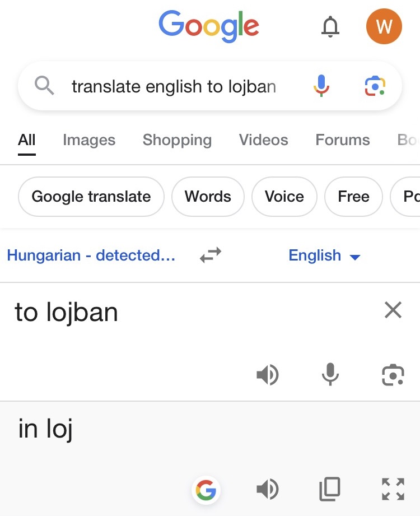Viewport: 420px width, 516px height.
Task: Swap source and target languages
Action: pos(211,255)
